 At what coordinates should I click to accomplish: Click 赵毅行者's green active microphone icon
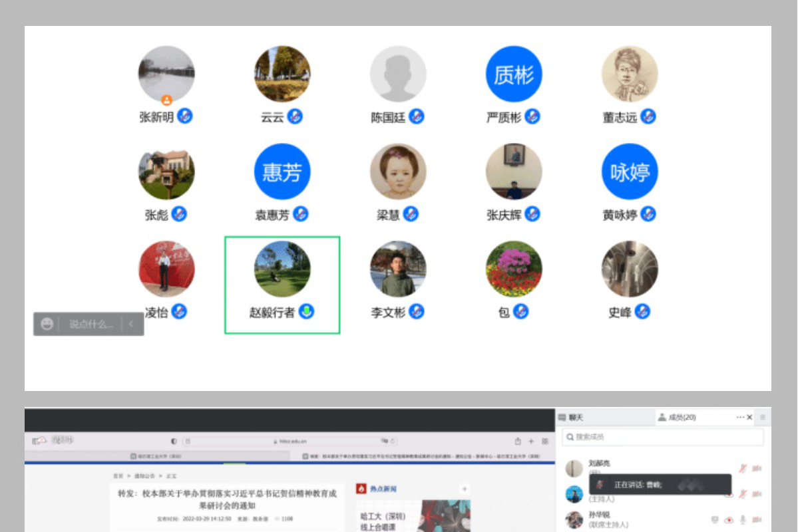[x=306, y=311]
